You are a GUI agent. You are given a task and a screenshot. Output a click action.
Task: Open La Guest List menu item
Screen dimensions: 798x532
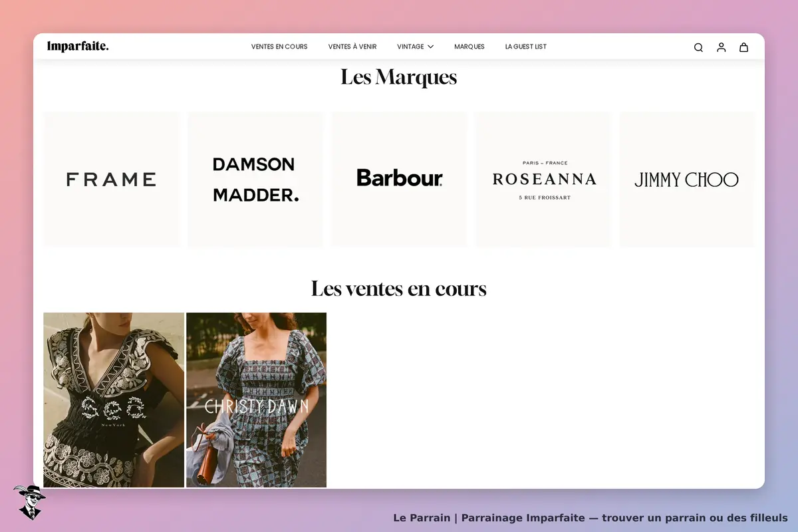(526, 47)
